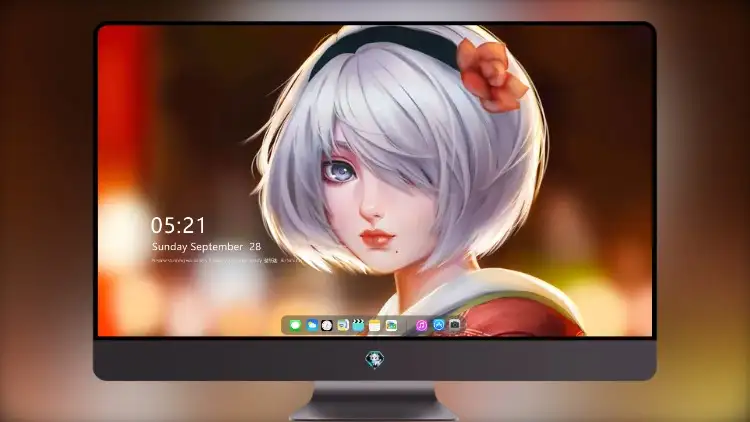Open the Clock app in the dock
Viewport: 750px width, 422px height.
pos(327,325)
